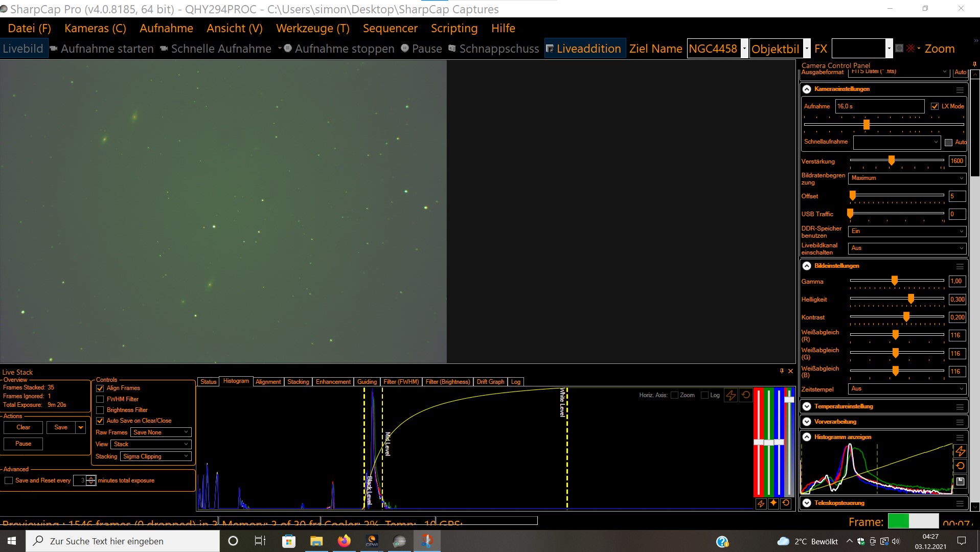Open the Zeitstempel dropdown

[907, 389]
